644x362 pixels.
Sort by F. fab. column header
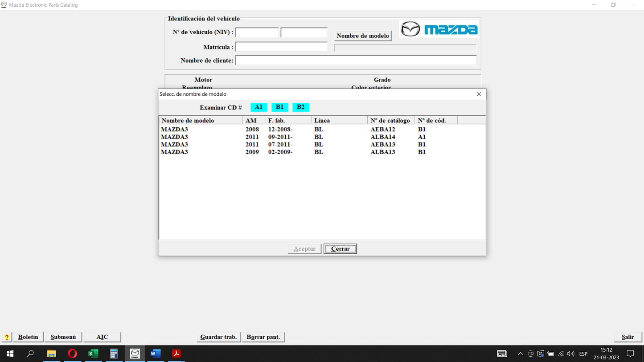click(x=288, y=120)
